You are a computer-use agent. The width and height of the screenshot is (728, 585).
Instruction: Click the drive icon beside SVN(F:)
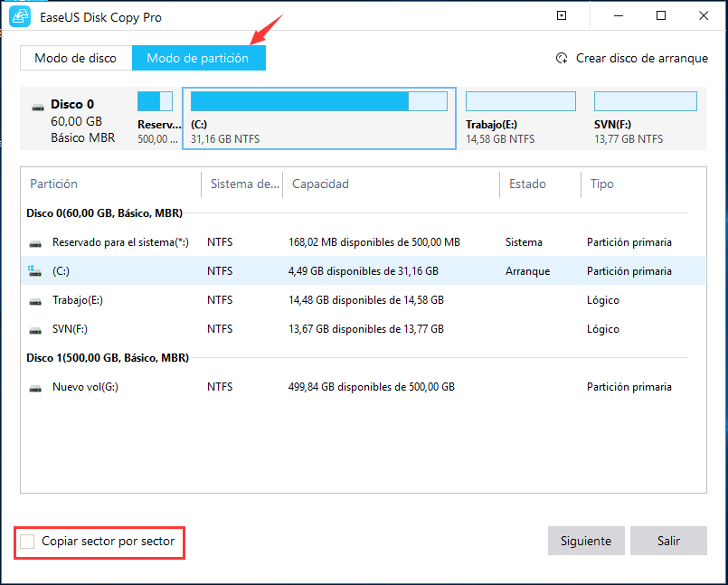(35, 330)
